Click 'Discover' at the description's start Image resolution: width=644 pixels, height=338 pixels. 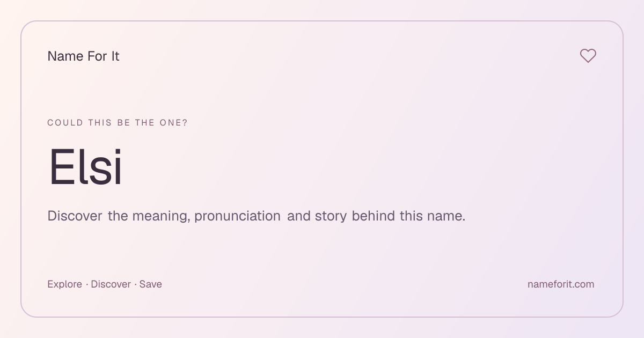coord(75,216)
